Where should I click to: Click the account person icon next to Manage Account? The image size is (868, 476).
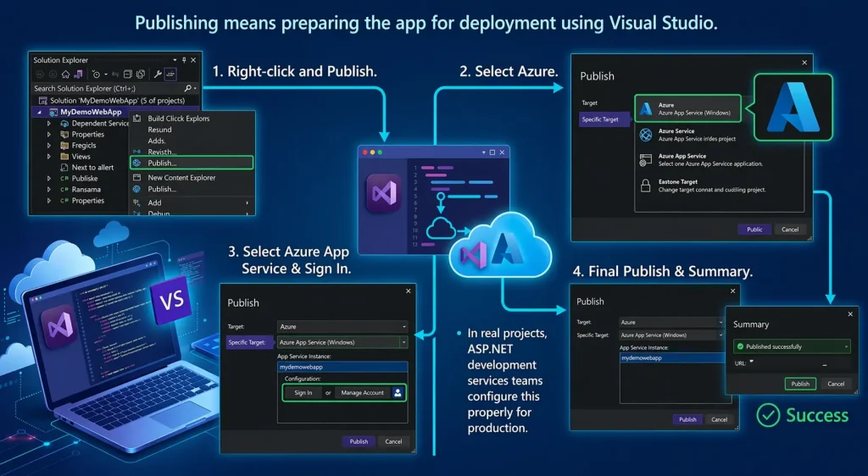(398, 392)
